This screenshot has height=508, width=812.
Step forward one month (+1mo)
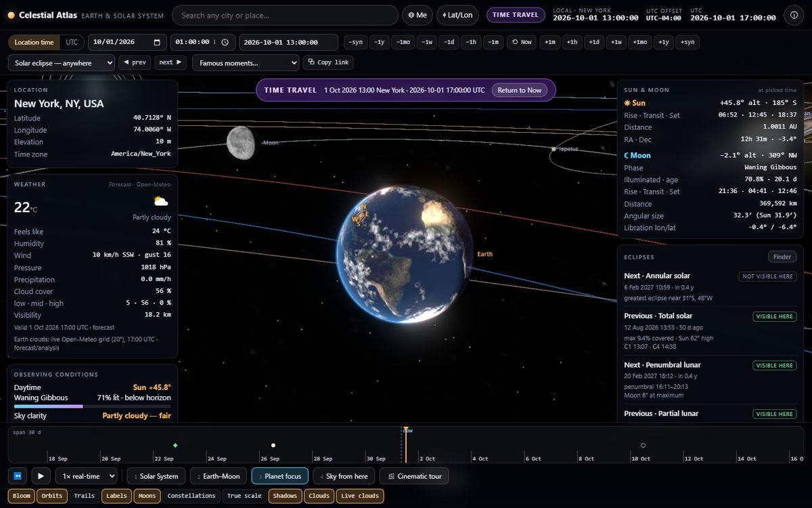pyautogui.click(x=639, y=42)
